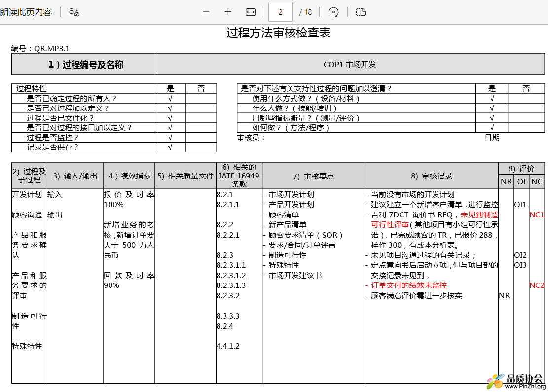
Task: Click the row 是否已对过程的接口加以定义？
Action: (114, 128)
